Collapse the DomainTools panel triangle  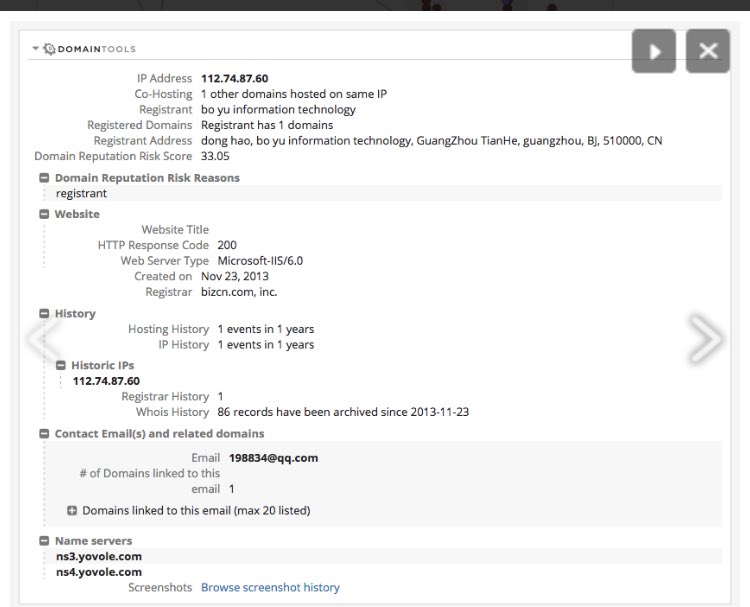pos(35,48)
